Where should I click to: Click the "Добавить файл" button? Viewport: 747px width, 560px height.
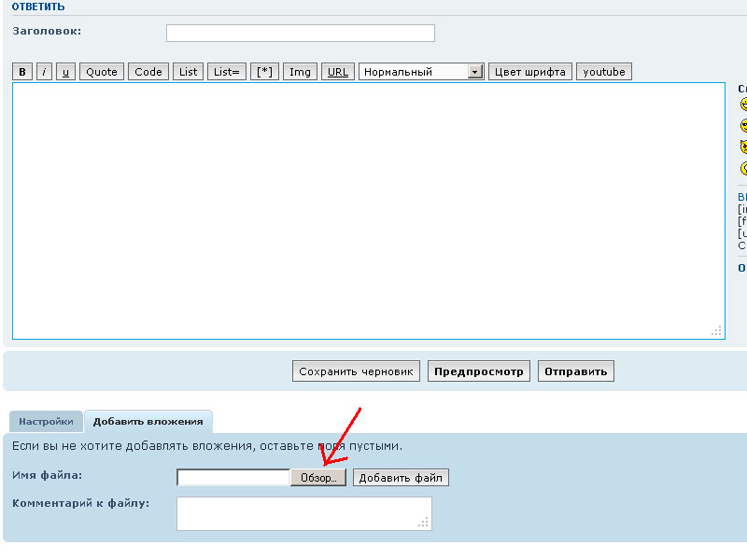[x=401, y=478]
